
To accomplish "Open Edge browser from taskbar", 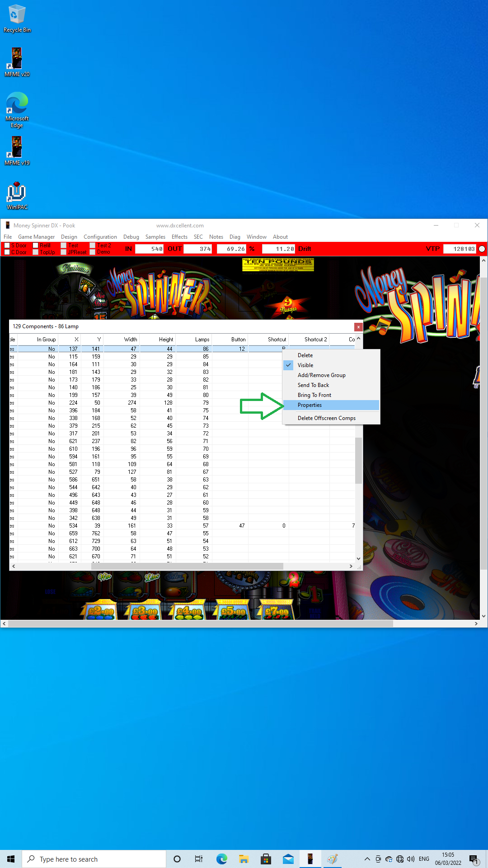I will pos(221,859).
